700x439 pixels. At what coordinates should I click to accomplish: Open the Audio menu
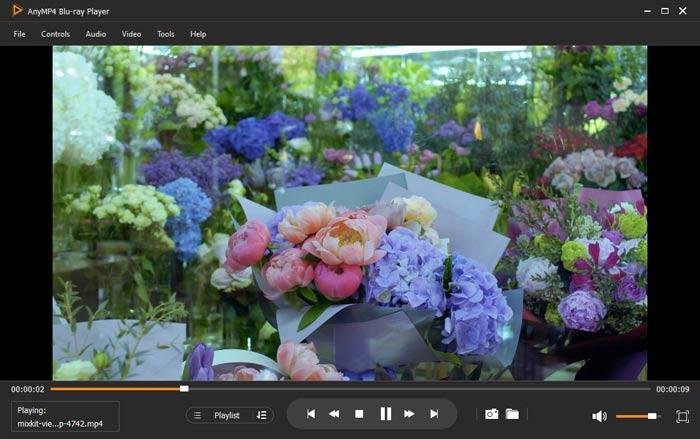click(x=96, y=34)
